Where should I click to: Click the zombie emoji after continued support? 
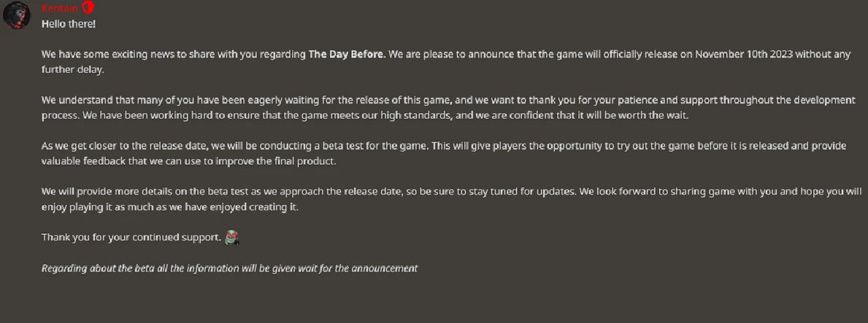[x=232, y=237]
